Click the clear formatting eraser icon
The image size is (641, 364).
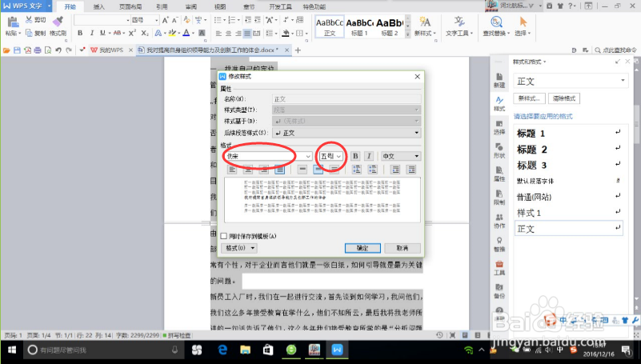[x=186, y=20]
